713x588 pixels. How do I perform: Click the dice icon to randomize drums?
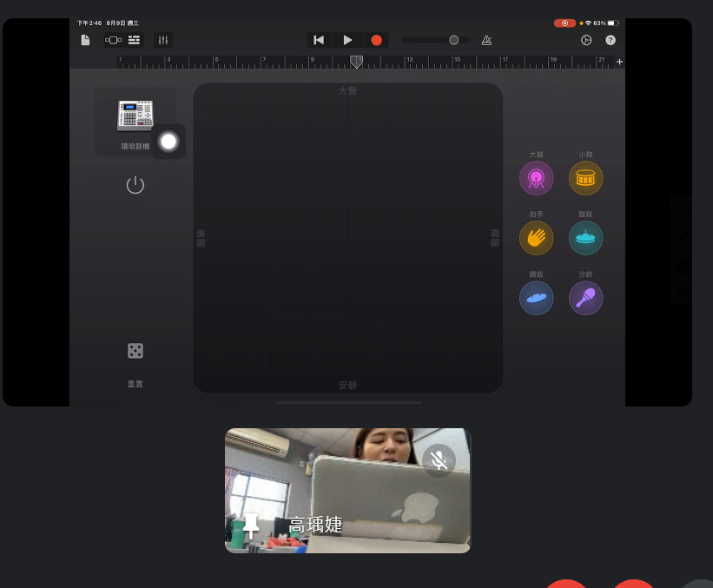(135, 351)
